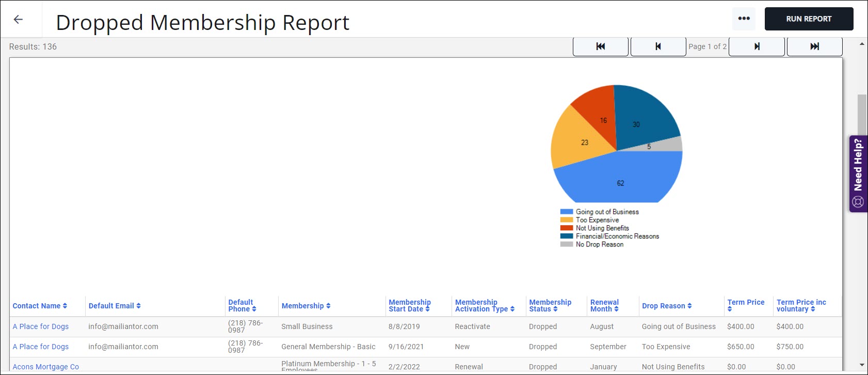
Task: Advance to the next report page
Action: coord(757,46)
